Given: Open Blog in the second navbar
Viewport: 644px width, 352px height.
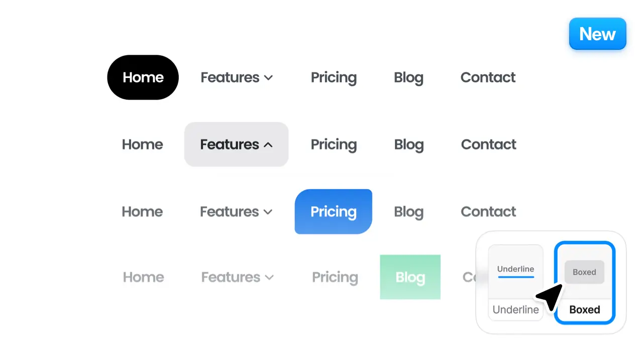Looking at the screenshot, I should [408, 145].
